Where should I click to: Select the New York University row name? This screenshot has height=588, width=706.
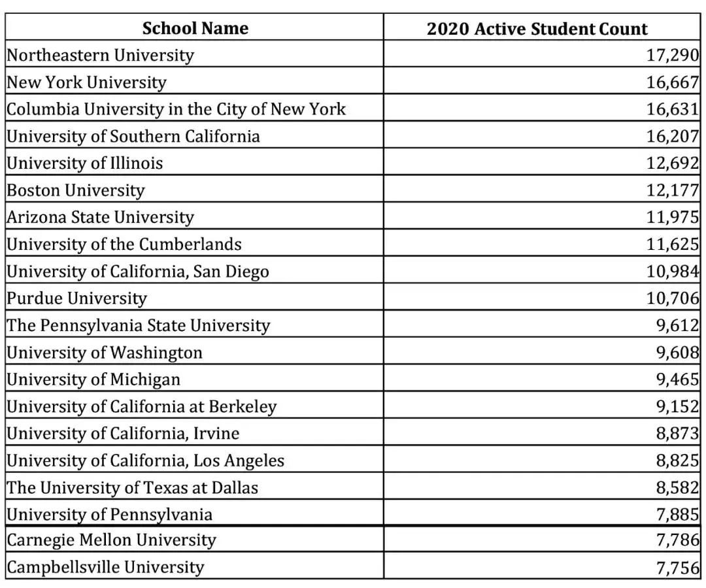click(x=87, y=82)
